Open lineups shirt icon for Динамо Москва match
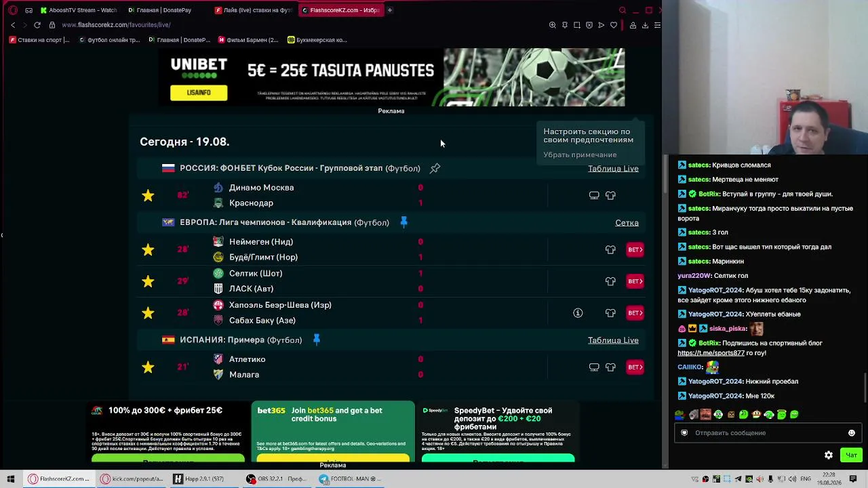 click(x=610, y=195)
